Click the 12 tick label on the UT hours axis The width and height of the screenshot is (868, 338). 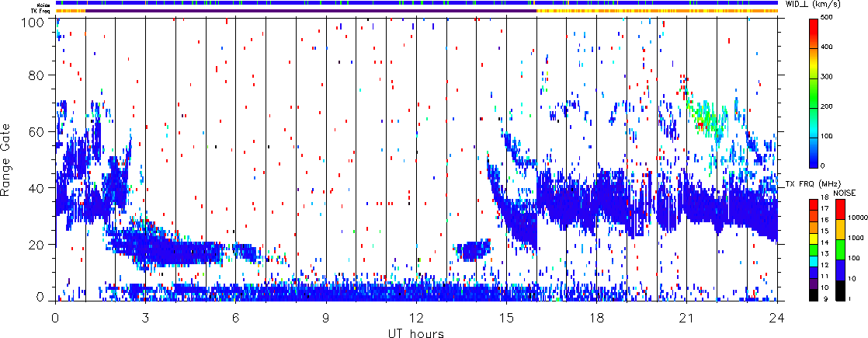[x=417, y=318]
